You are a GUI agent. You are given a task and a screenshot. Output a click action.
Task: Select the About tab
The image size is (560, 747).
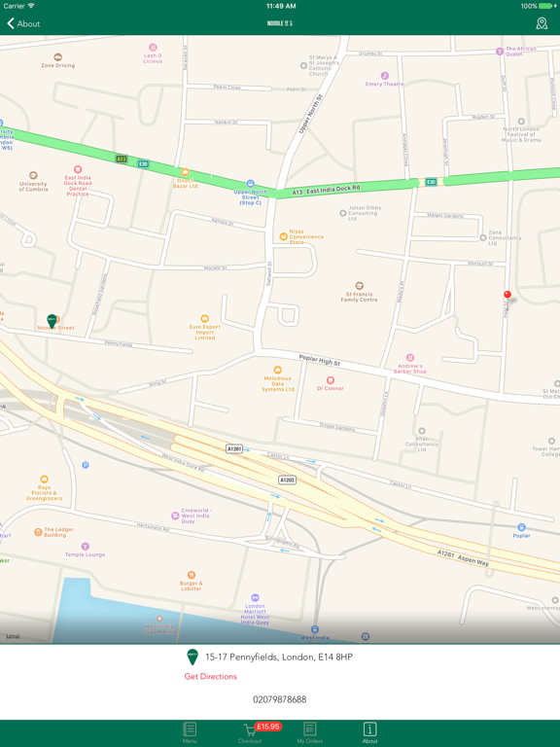pyautogui.click(x=370, y=732)
